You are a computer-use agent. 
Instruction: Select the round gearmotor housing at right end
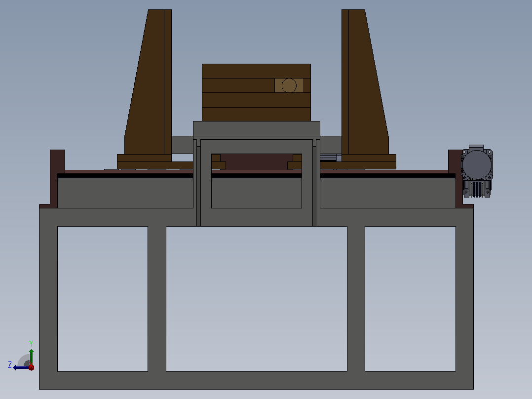click(477, 165)
